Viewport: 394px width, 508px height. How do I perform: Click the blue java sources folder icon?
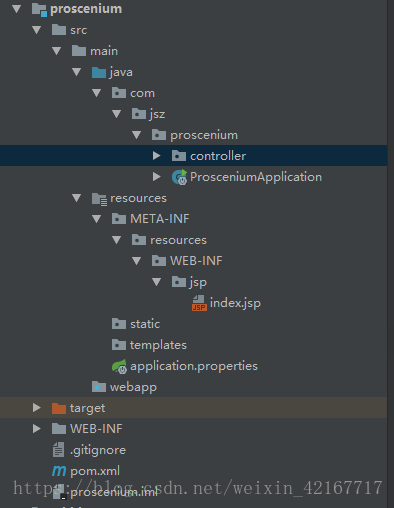point(99,72)
